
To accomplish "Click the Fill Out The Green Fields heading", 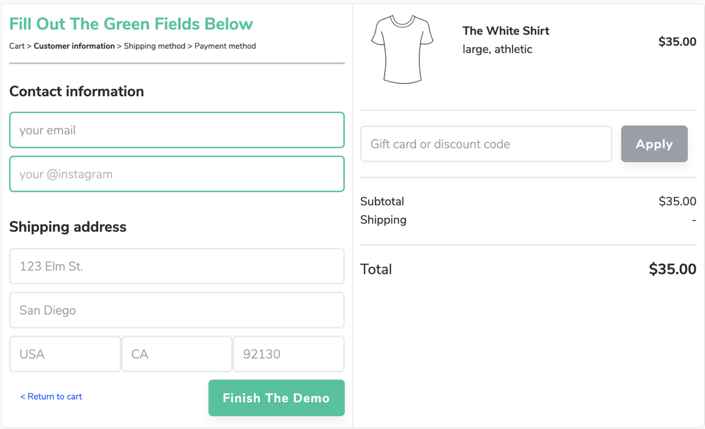I will tap(131, 24).
